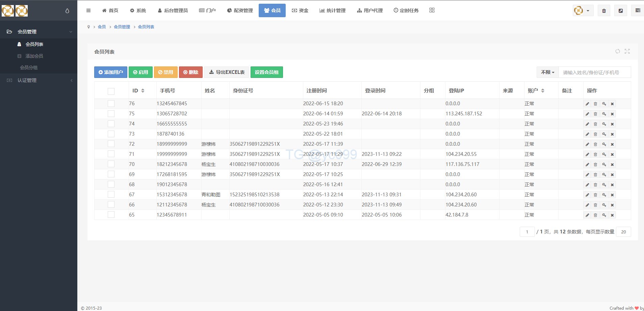This screenshot has height=311, width=644.
Task: Open the 不限 filter dropdown
Action: pos(547,72)
